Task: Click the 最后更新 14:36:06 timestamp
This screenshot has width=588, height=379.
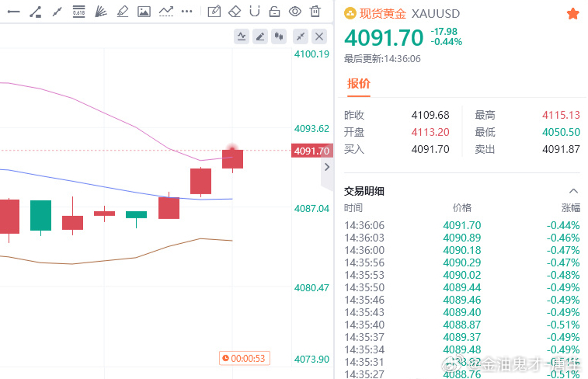Action: point(382,59)
